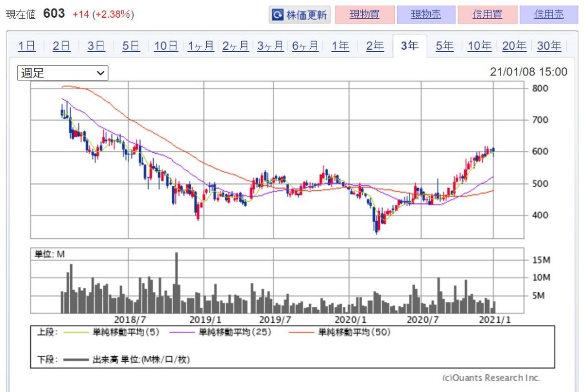Click the 15M volume axis label
This screenshot has width=585, height=392.
pyautogui.click(x=541, y=260)
